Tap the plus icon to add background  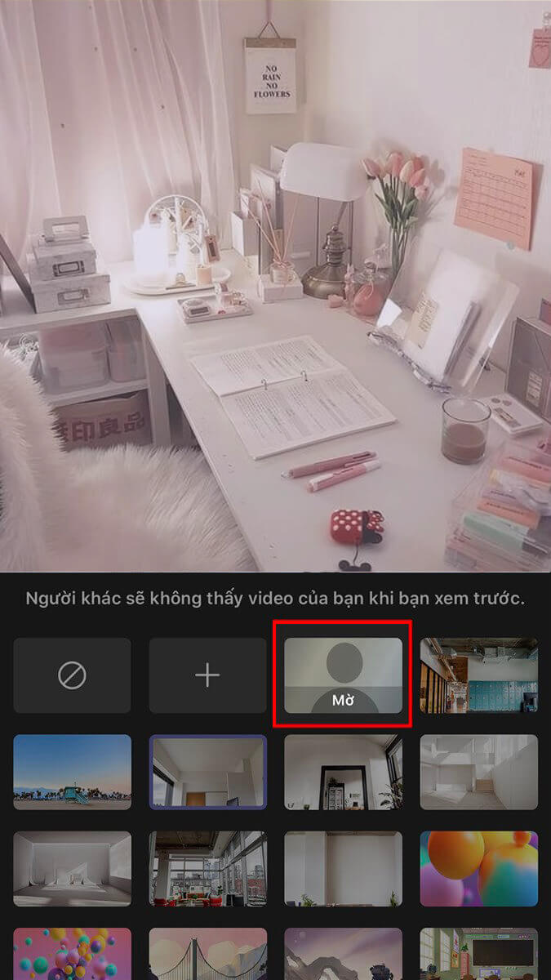click(x=207, y=675)
